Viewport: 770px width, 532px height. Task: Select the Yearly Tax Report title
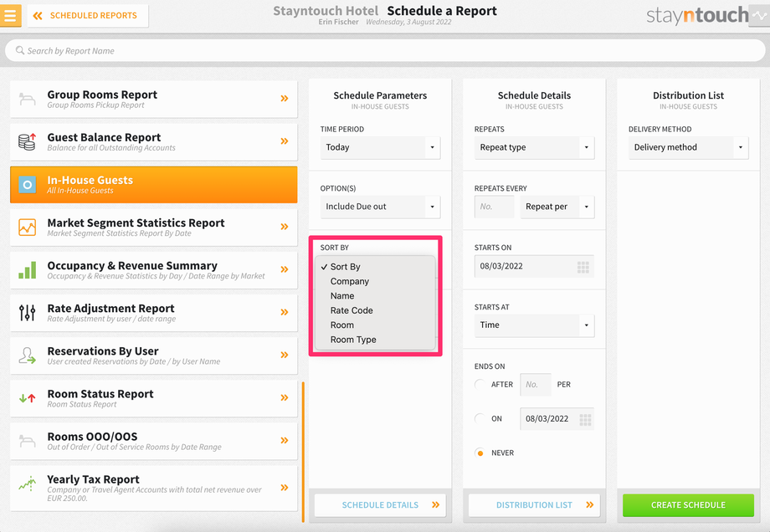pos(93,479)
